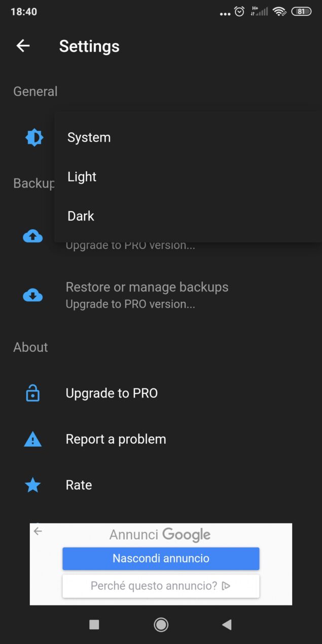
Task: Tap the cloud upload backup icon
Action: pos(33,236)
